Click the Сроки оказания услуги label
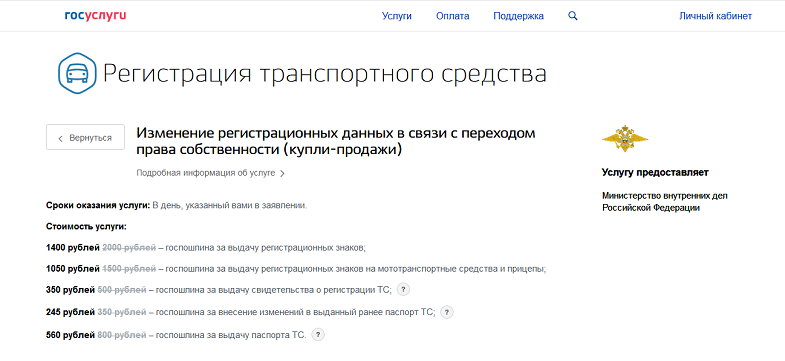The width and height of the screenshot is (785, 361). click(98, 205)
